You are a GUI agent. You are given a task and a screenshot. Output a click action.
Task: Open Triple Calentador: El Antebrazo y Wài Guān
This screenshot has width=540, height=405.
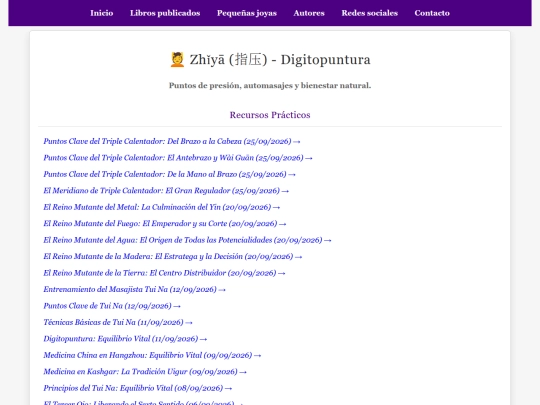pos(178,158)
